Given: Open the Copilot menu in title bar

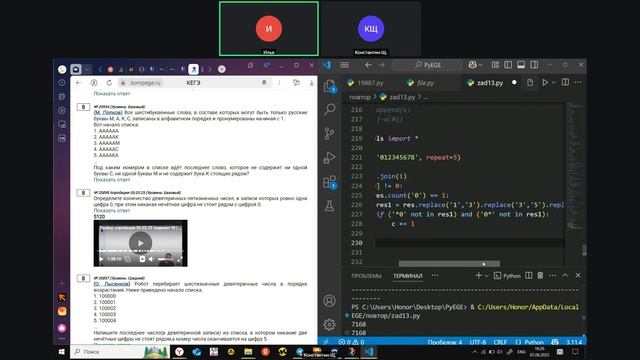Looking at the screenshot, I should (476, 65).
